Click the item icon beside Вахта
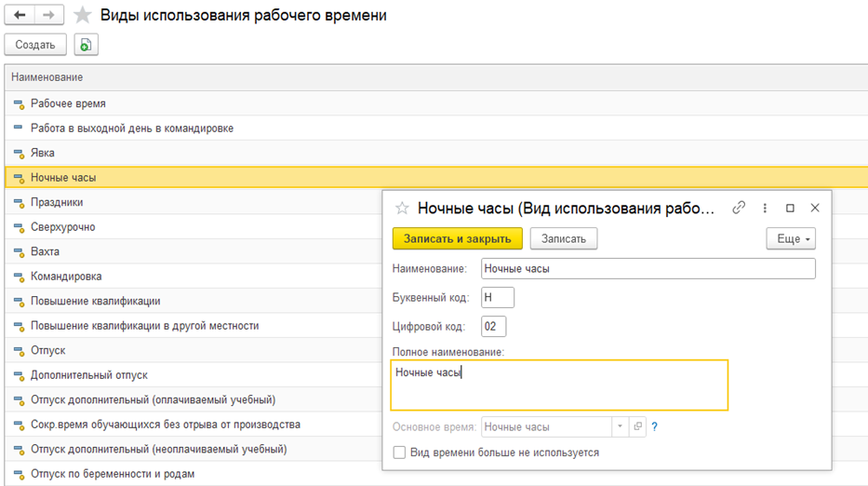The height and width of the screenshot is (486, 868). click(19, 252)
